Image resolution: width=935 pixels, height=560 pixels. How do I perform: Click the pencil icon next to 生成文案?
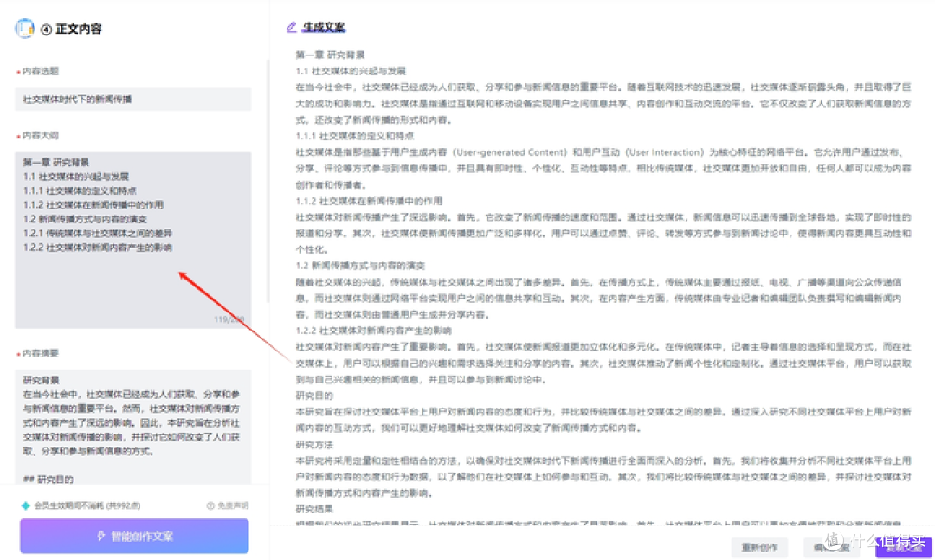tap(291, 27)
